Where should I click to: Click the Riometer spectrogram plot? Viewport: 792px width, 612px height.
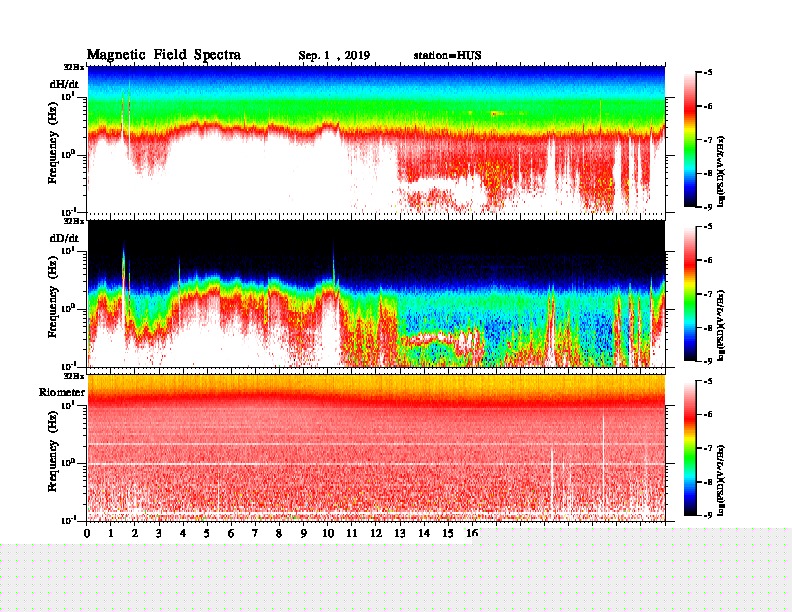click(x=376, y=448)
